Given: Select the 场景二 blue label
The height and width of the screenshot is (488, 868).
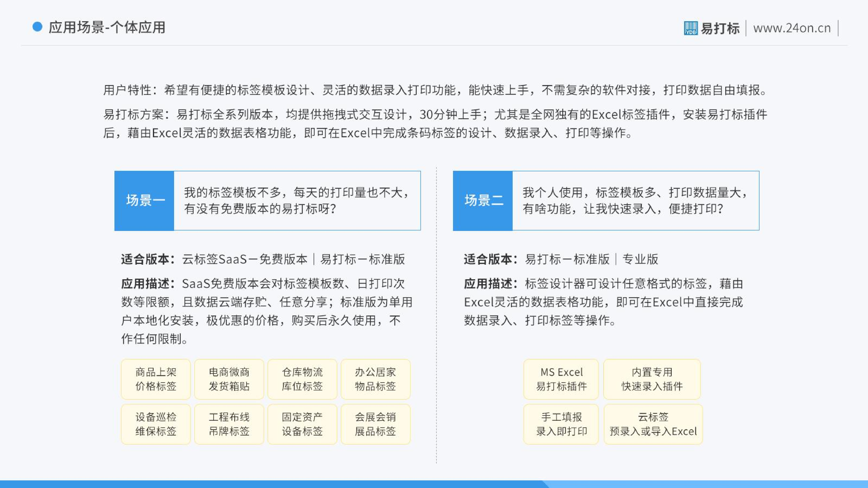Looking at the screenshot, I should [482, 201].
